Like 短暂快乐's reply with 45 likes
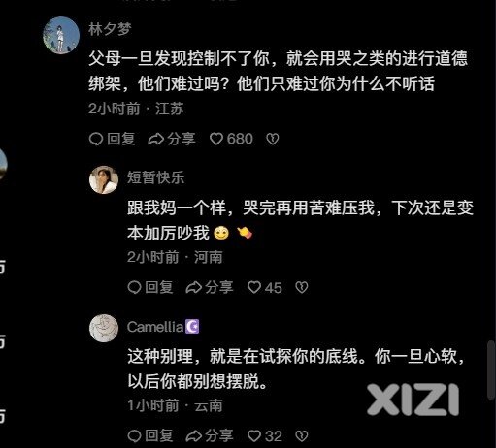Viewport: 496px width, 448px height. point(265,287)
